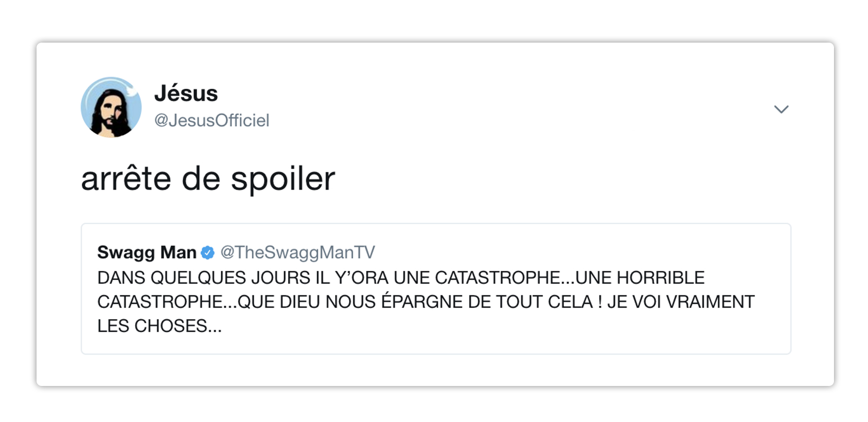Click the tweet text "arrête de spoiler"
868x422 pixels.
coord(208,179)
